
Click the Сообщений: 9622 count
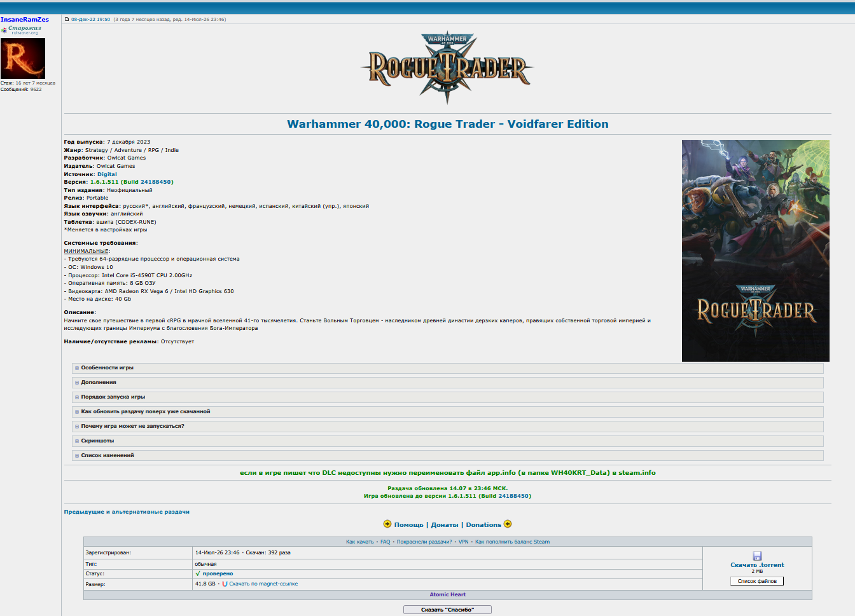coord(21,90)
